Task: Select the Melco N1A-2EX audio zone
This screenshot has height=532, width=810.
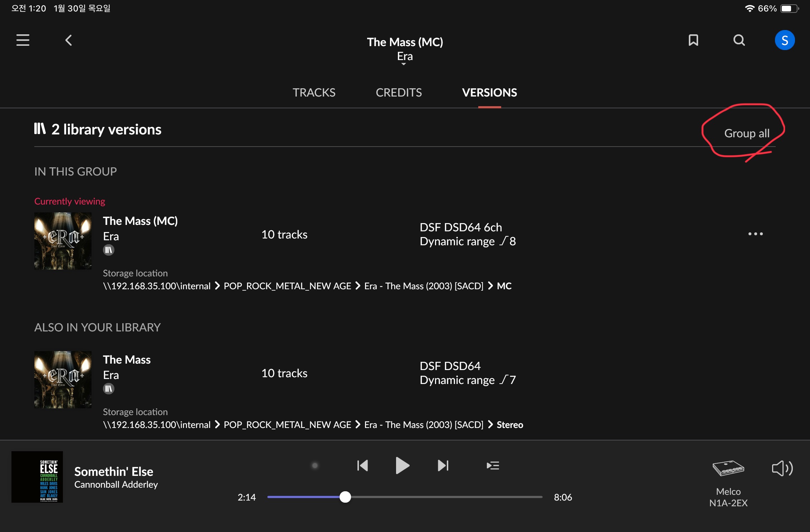Action: coord(728,483)
